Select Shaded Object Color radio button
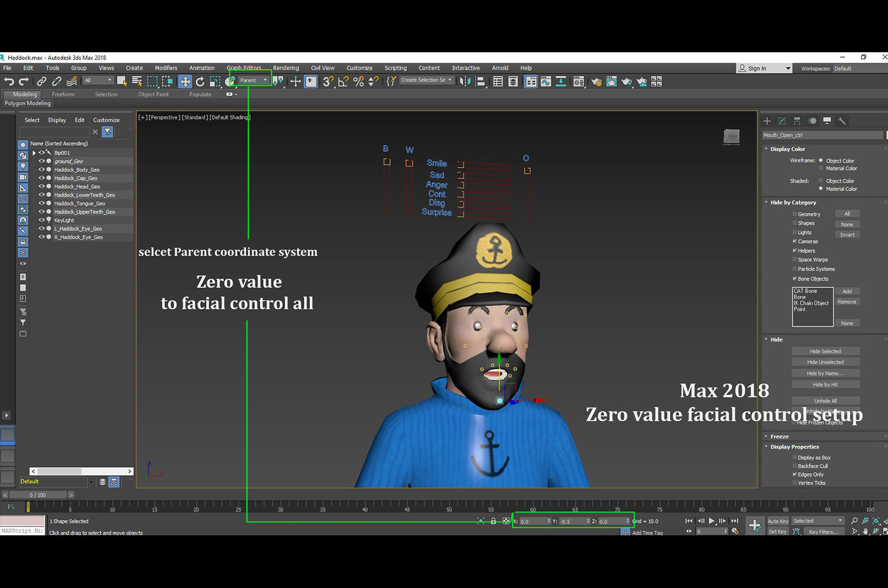Image resolution: width=888 pixels, height=588 pixels. pos(821,181)
